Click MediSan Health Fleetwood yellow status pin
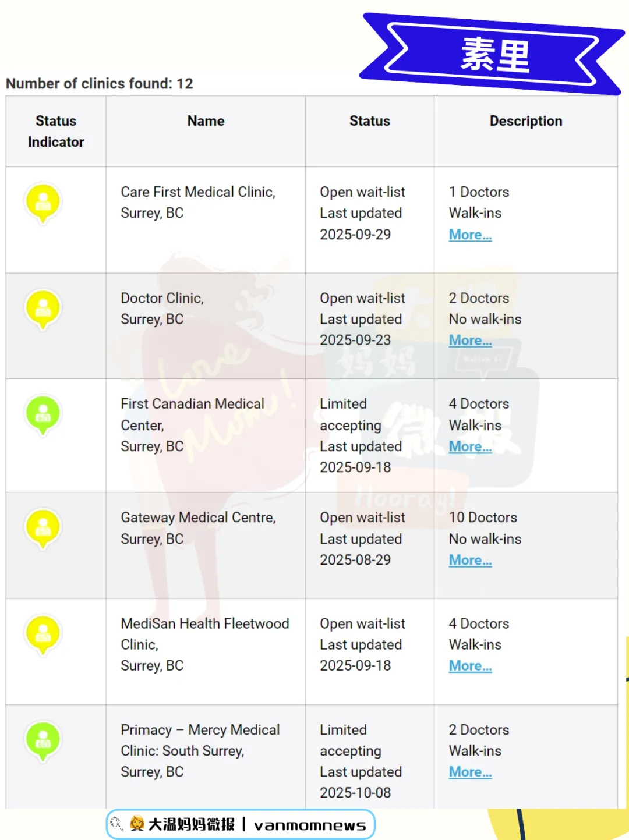This screenshot has height=840, width=629. (x=43, y=633)
